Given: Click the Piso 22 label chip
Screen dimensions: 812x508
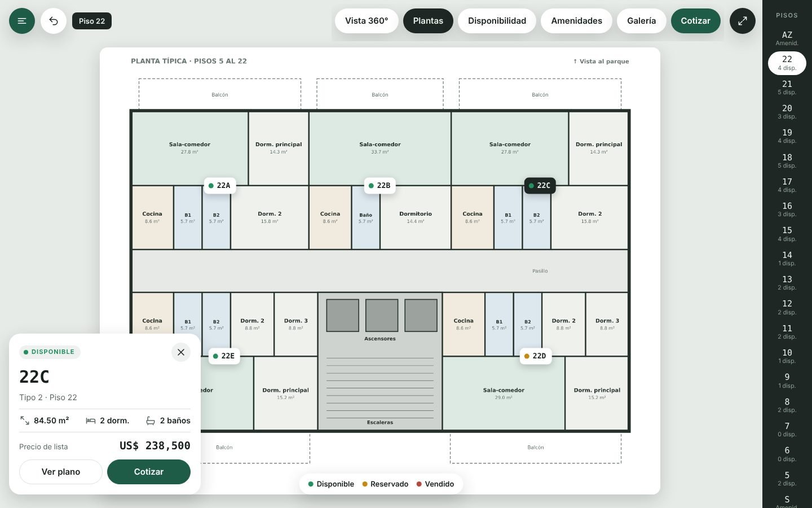Looking at the screenshot, I should (92, 21).
